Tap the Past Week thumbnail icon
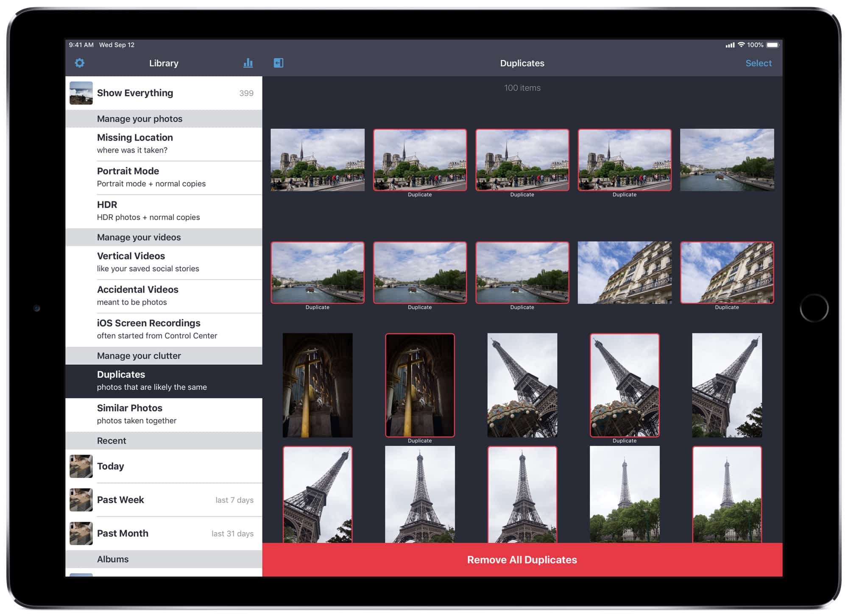Screen dimensions: 848x616 pos(81,499)
